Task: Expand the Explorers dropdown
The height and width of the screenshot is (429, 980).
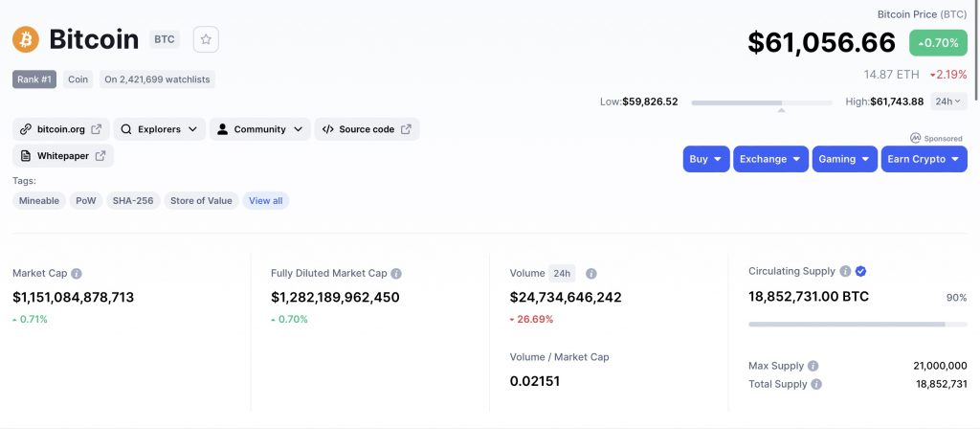Action: 159,129
